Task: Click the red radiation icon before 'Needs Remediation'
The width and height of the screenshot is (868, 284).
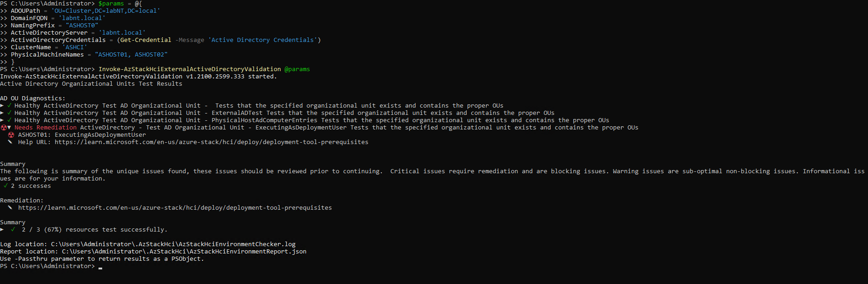Action: (4, 127)
